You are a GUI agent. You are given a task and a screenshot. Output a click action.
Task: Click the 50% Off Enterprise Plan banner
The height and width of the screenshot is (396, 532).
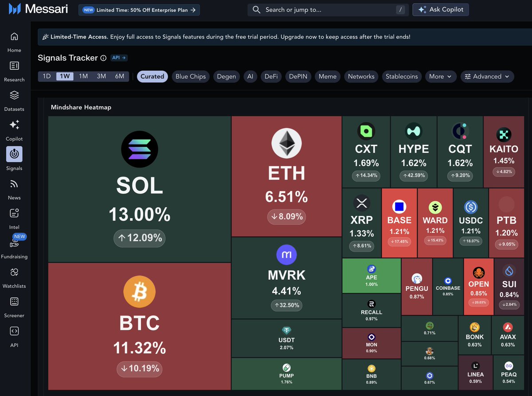click(139, 10)
